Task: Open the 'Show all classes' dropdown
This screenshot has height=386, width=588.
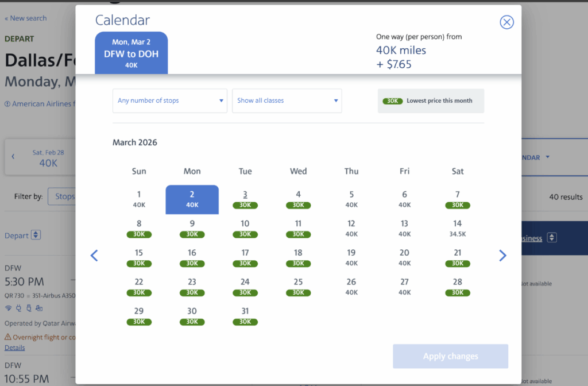Action: coord(287,101)
